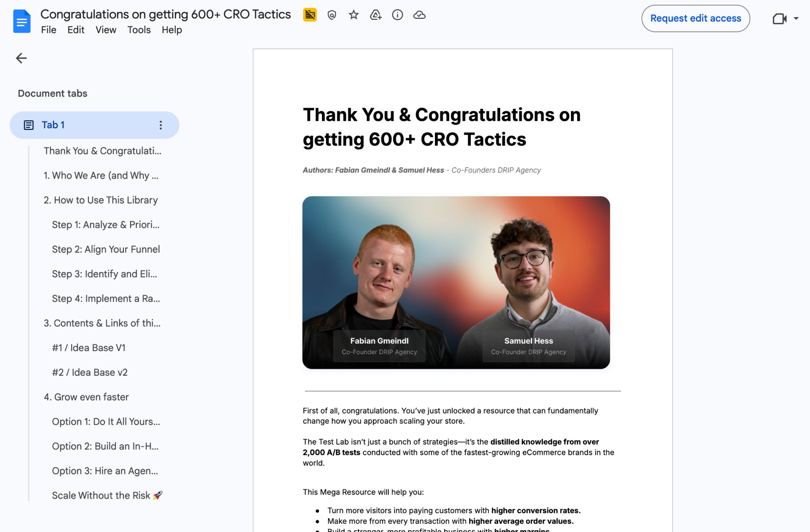Click the add shortcut to Drive icon

tap(376, 15)
